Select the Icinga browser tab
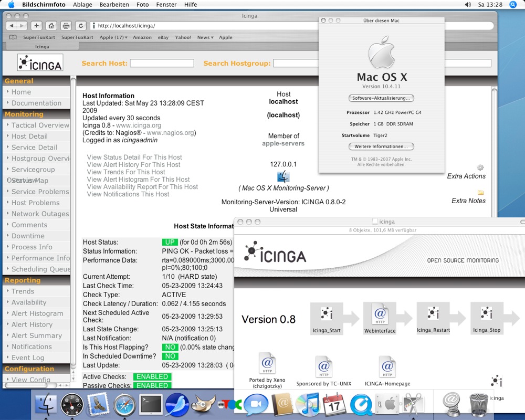Screen dimensions: 525x420 (42, 47)
